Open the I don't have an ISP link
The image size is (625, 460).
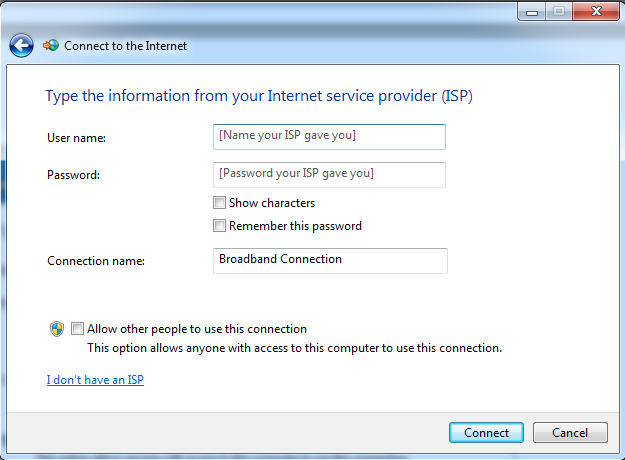pyautogui.click(x=95, y=380)
